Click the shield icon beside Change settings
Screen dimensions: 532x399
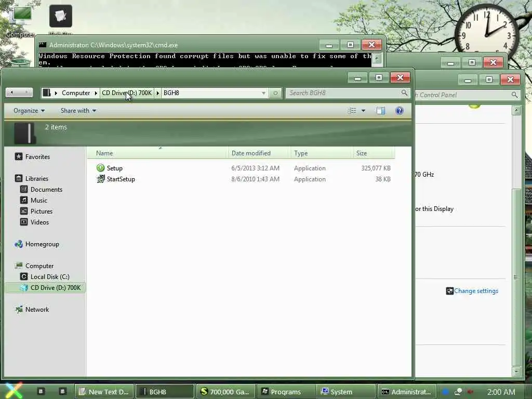point(449,291)
